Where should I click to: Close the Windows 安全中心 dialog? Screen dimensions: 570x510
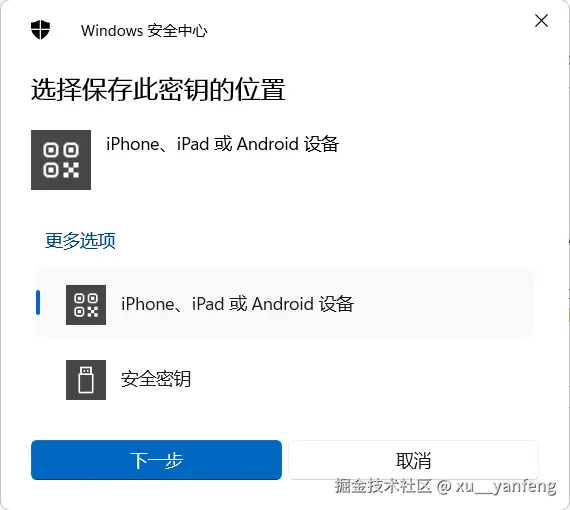click(x=541, y=21)
